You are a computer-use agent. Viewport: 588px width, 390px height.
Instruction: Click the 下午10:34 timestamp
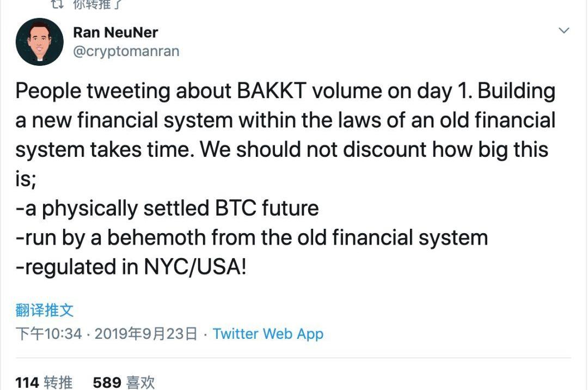point(48,333)
